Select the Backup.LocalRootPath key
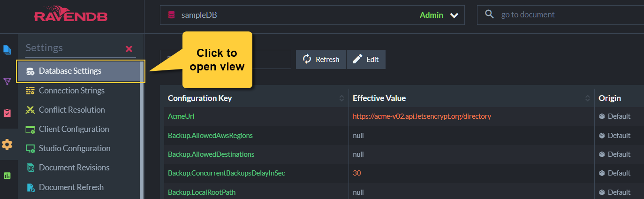This screenshot has height=199, width=644. 202,192
